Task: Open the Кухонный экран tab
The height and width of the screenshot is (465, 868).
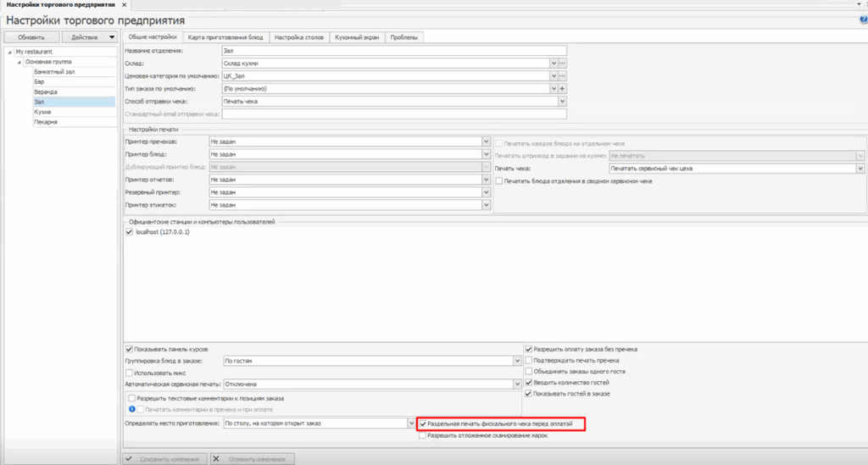Action: coord(356,37)
